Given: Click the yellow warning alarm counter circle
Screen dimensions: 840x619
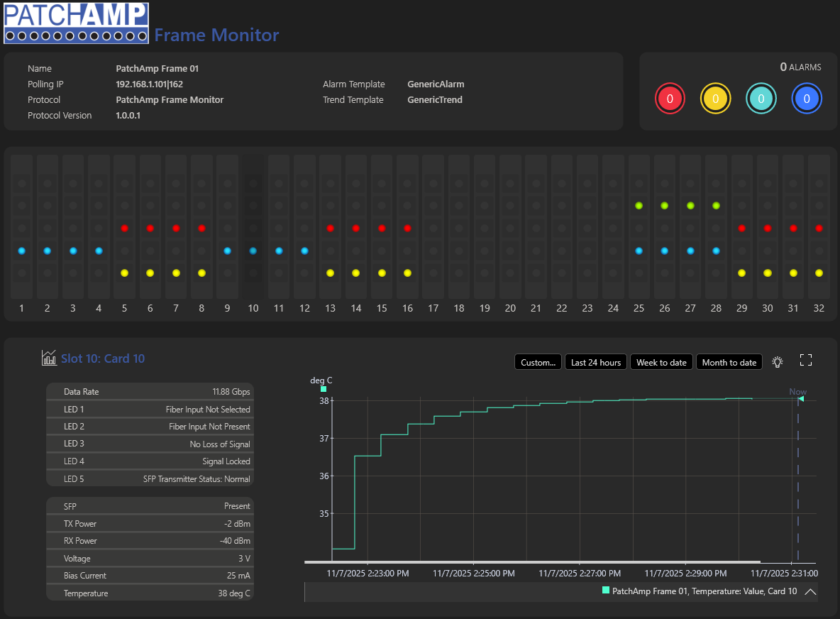Looking at the screenshot, I should coord(715,99).
